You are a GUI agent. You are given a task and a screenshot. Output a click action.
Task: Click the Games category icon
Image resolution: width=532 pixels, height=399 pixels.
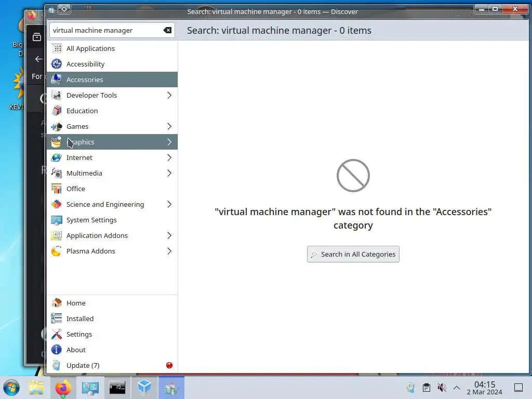(x=57, y=127)
